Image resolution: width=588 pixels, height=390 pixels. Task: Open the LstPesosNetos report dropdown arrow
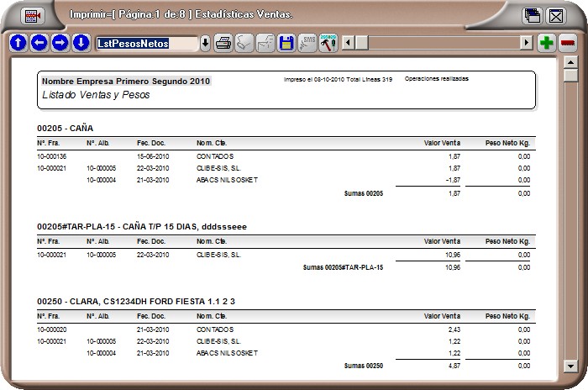click(x=206, y=43)
